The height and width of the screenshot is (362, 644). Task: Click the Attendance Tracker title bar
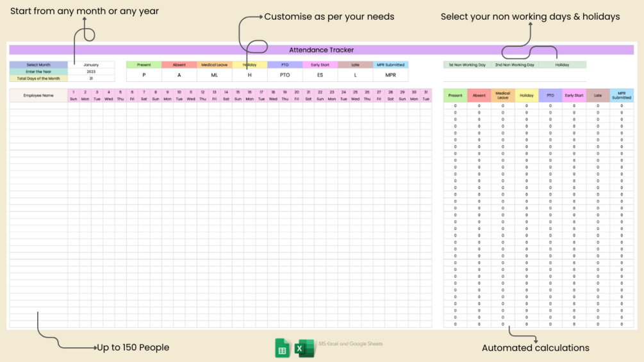321,50
